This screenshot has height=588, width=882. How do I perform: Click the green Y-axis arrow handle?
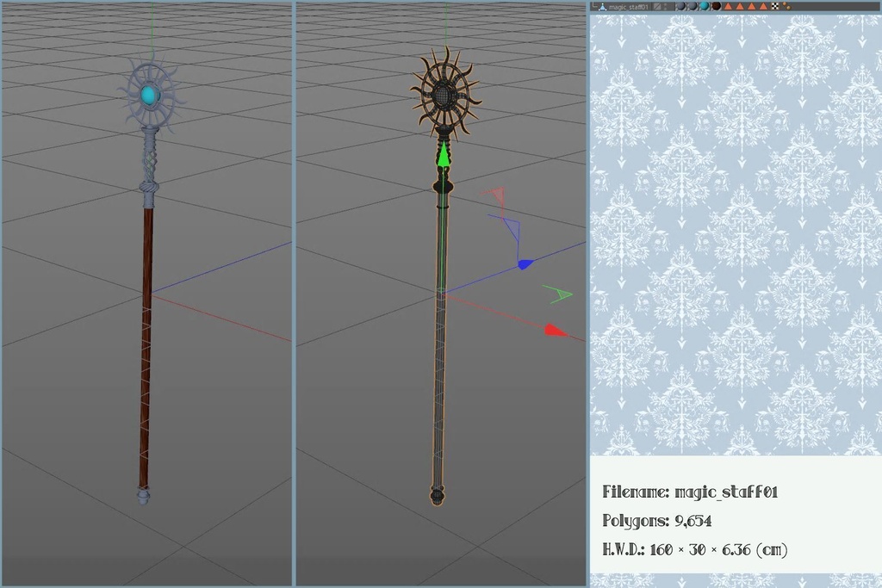coord(444,154)
